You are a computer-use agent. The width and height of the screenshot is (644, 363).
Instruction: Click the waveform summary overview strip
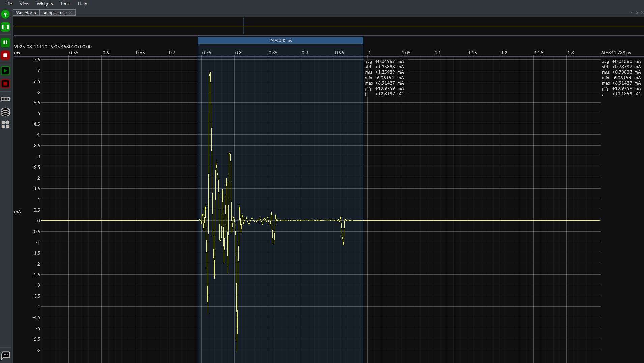(x=329, y=26)
